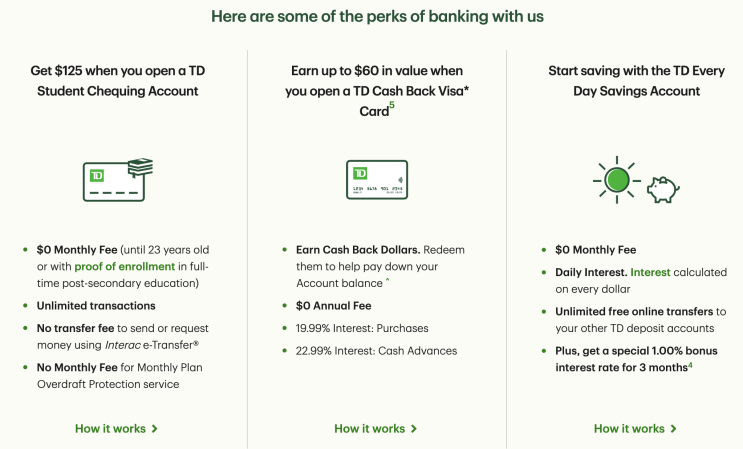Click the piggy bank icon
This screenshot has height=449, width=743.
tap(661, 190)
